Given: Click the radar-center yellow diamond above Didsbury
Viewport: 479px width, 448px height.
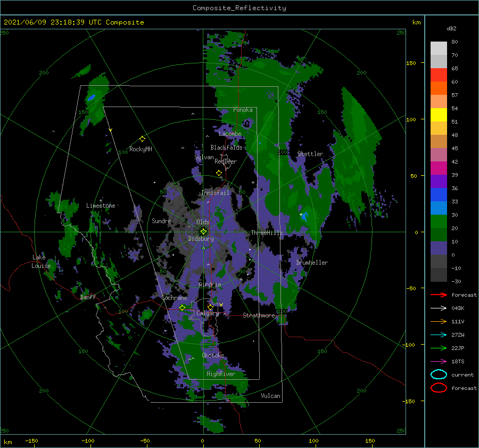Looking at the screenshot, I should pos(203,232).
